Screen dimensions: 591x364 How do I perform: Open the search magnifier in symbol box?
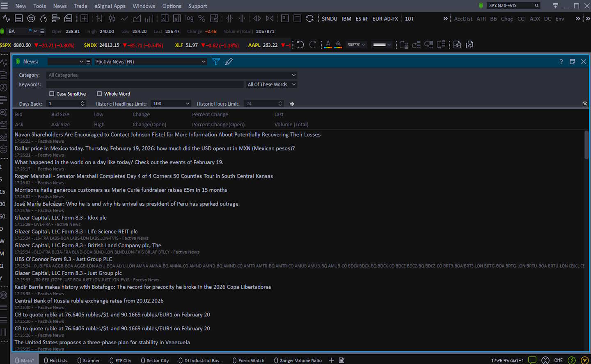536,5
